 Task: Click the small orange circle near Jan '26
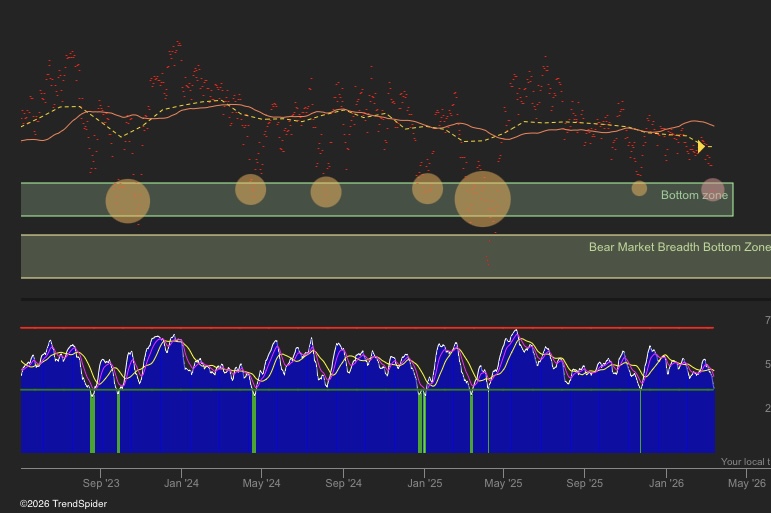pos(639,188)
